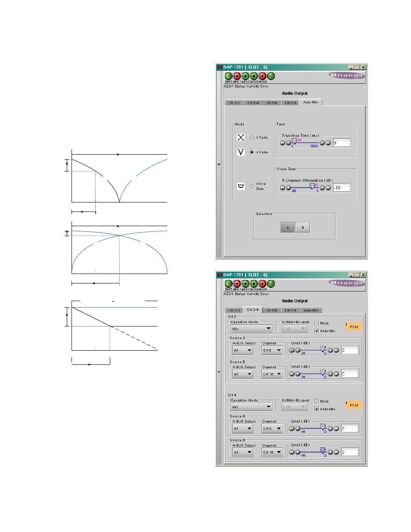
Task: Switch to CH 5-6 tab in bottom window
Action: (272, 310)
